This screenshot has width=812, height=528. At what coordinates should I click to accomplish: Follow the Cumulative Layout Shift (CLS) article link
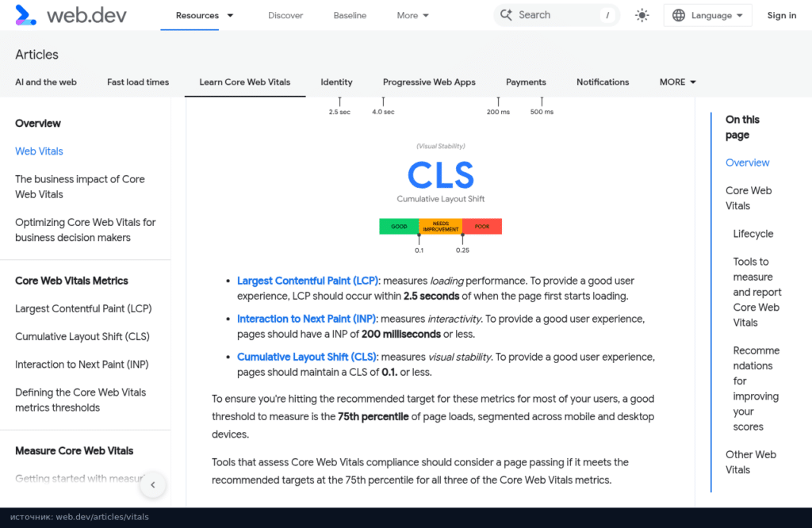(307, 357)
